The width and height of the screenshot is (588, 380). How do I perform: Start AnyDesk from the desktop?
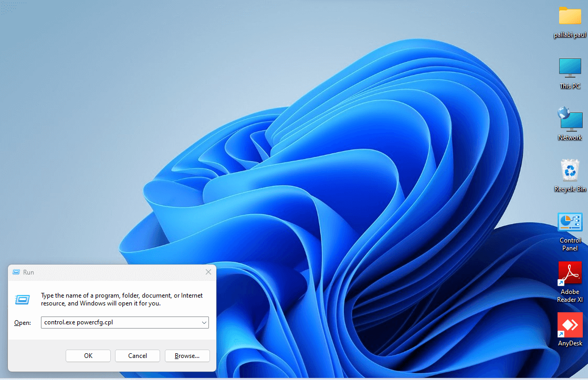[x=570, y=325]
